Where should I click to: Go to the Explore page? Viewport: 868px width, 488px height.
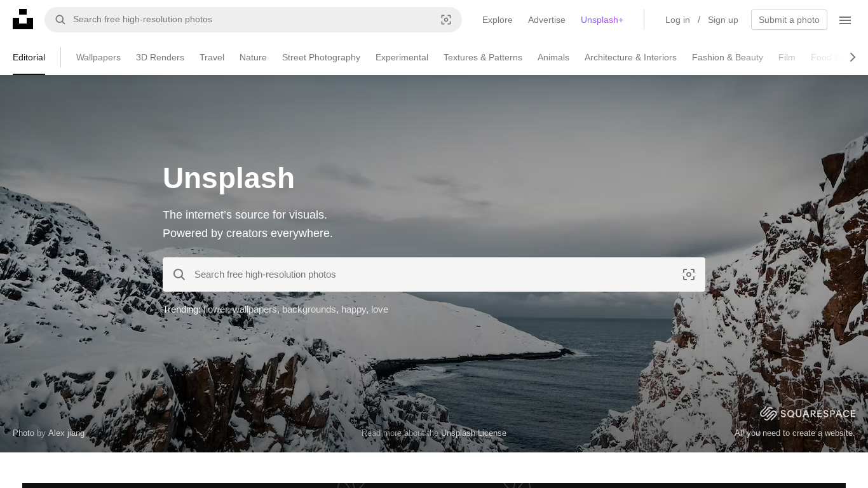coord(498,20)
